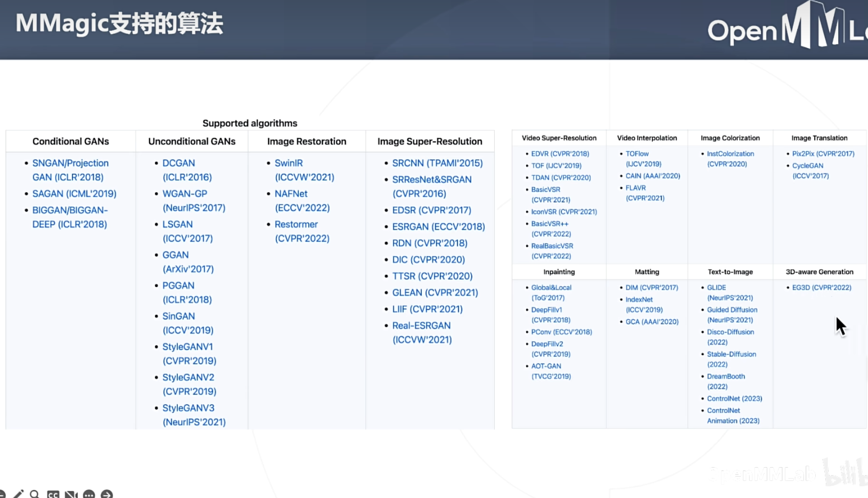The height and width of the screenshot is (498, 868).
Task: Open the CAIN (AAAI'2020) link
Action: pos(653,176)
